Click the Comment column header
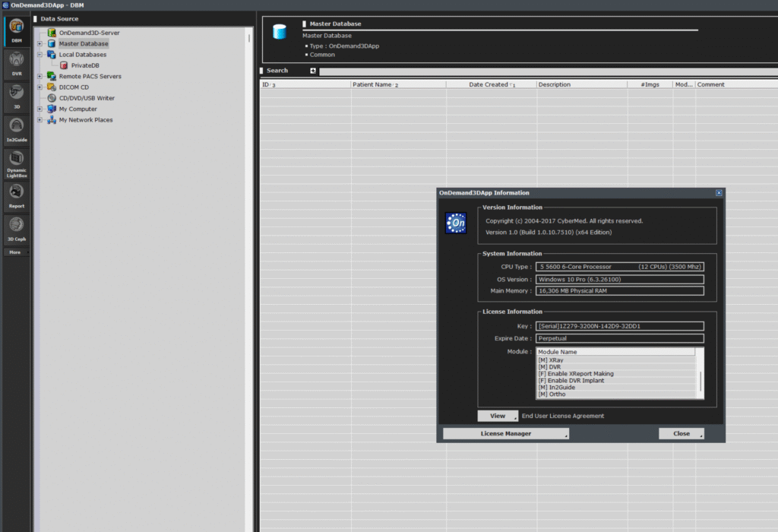Viewport: 778px width, 532px height. pos(736,85)
